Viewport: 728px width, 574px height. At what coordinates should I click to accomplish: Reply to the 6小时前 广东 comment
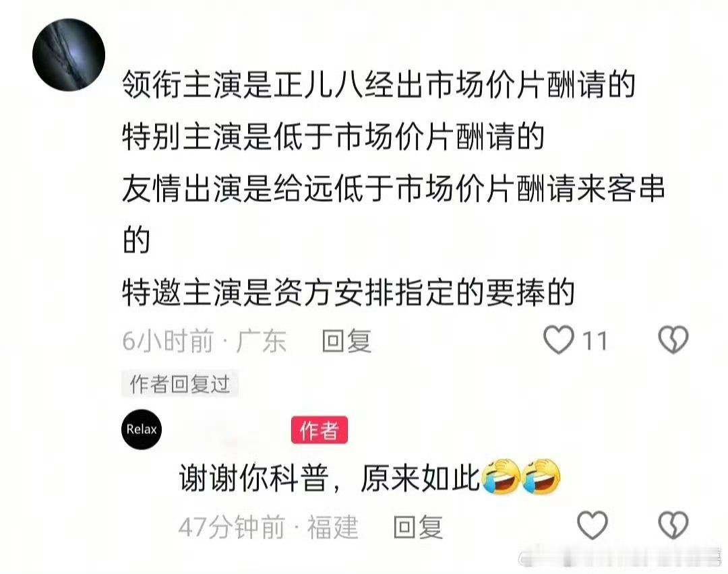[x=346, y=341]
